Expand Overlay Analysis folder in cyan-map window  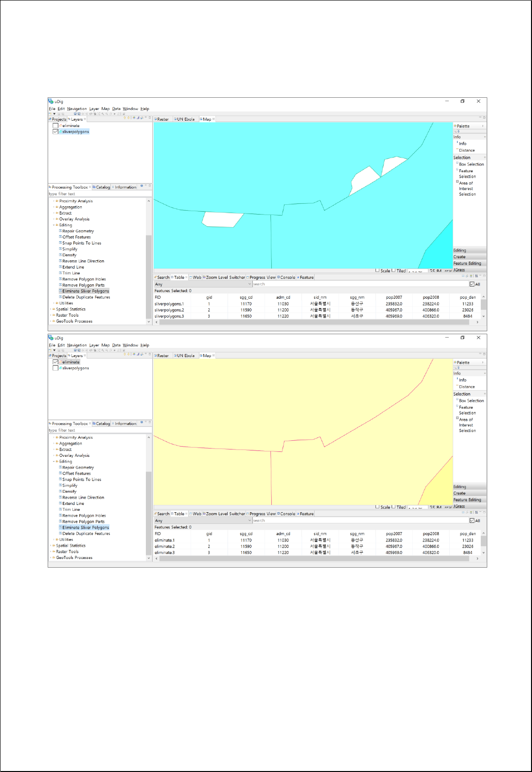tap(54, 219)
